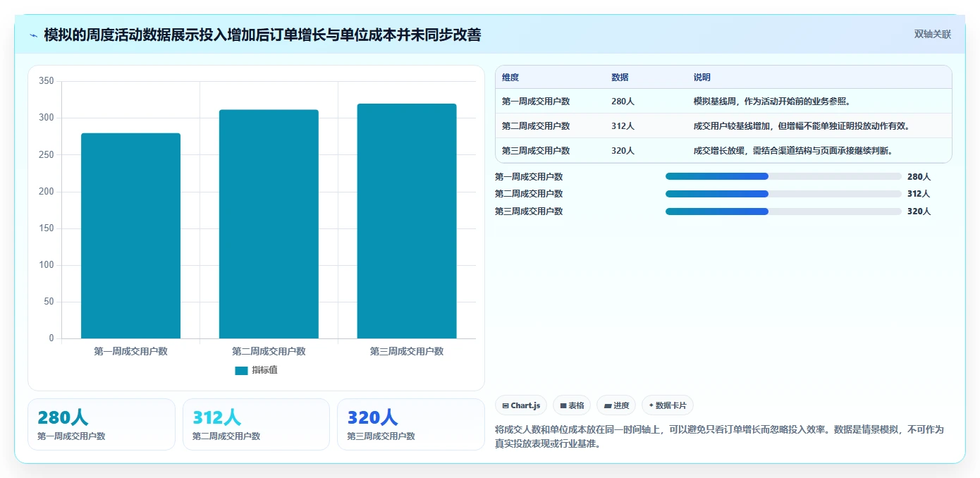Click the 维度 table column header
Viewport: 980px width, 478px height.
coord(510,78)
